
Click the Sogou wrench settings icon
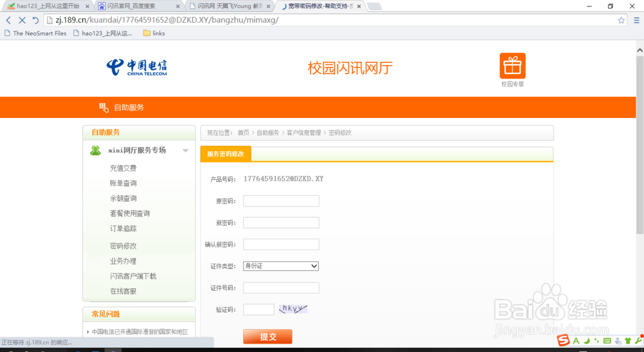coord(638,340)
